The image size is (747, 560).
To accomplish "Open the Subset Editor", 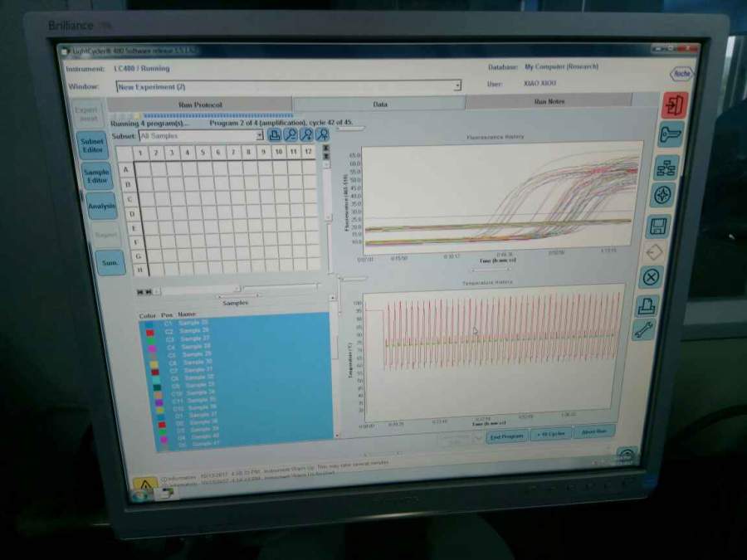I will tap(92, 145).
